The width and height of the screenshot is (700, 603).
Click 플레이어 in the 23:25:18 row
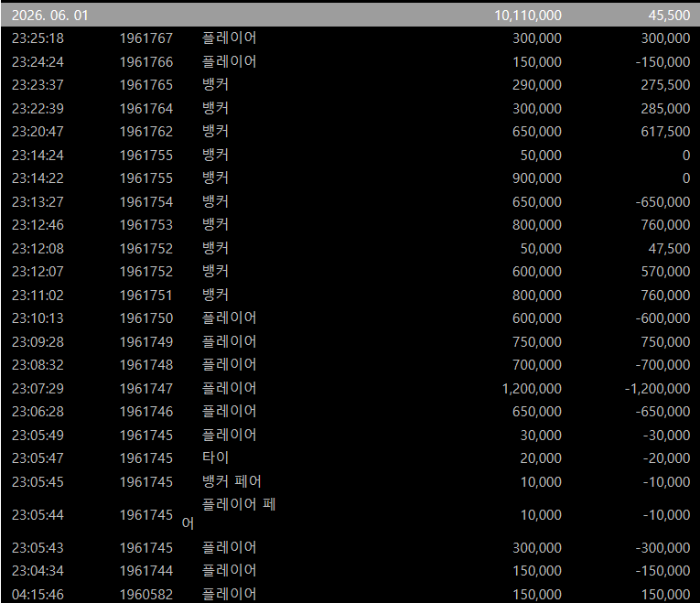pyautogui.click(x=230, y=38)
